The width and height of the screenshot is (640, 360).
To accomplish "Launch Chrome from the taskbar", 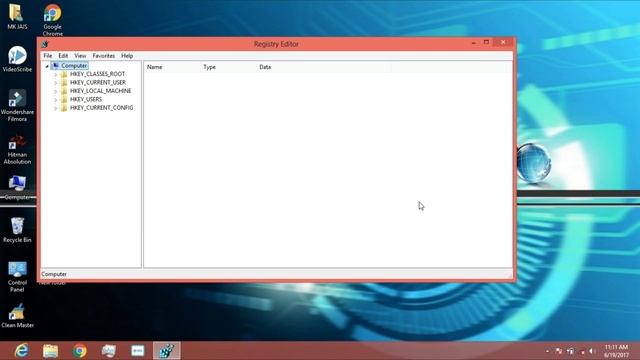I will pyautogui.click(x=80, y=351).
